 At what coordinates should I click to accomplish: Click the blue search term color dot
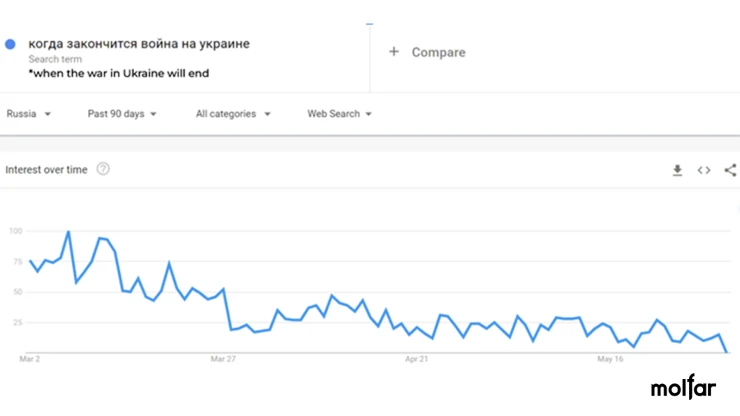(x=10, y=44)
